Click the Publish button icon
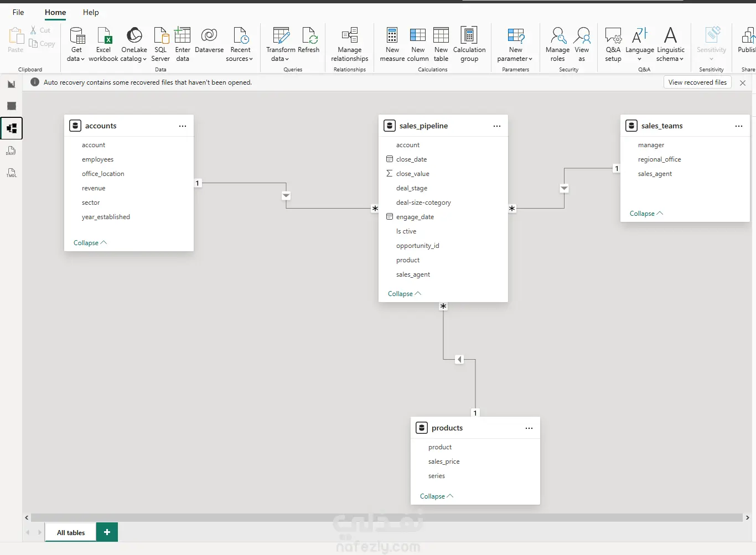 pyautogui.click(x=749, y=36)
